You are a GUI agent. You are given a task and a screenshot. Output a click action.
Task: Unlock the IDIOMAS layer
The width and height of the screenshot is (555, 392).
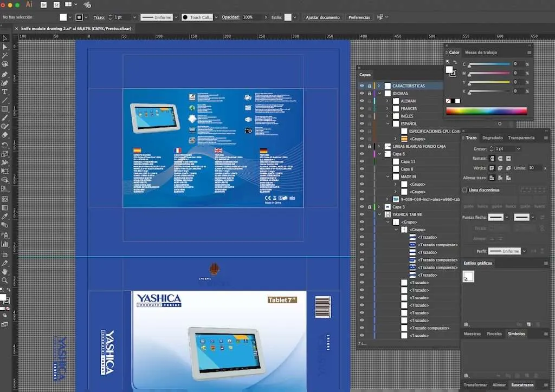coord(369,93)
